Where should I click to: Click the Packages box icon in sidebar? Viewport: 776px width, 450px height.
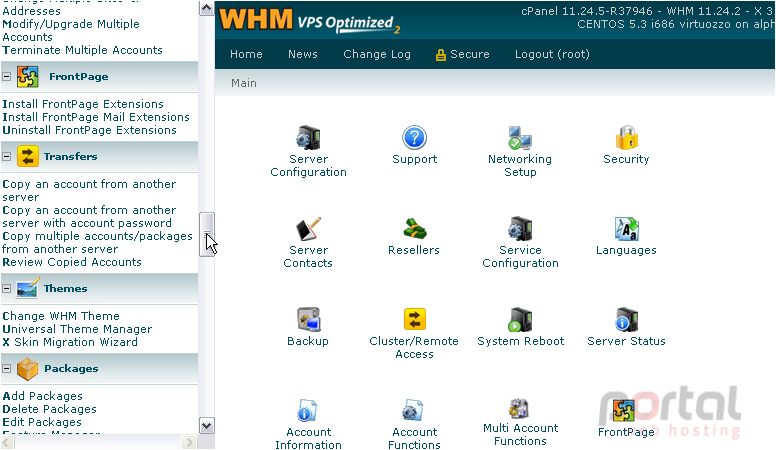(28, 368)
